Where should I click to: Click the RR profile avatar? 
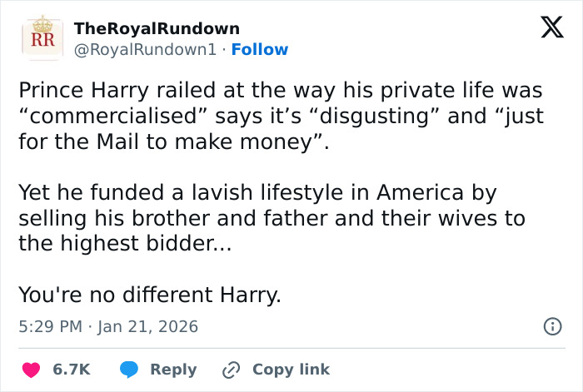(x=36, y=38)
